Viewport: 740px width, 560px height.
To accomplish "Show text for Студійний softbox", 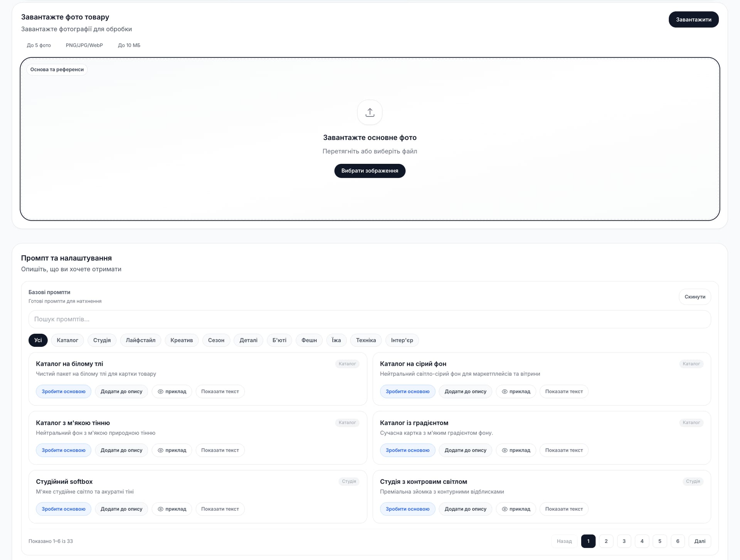I will click(220, 509).
